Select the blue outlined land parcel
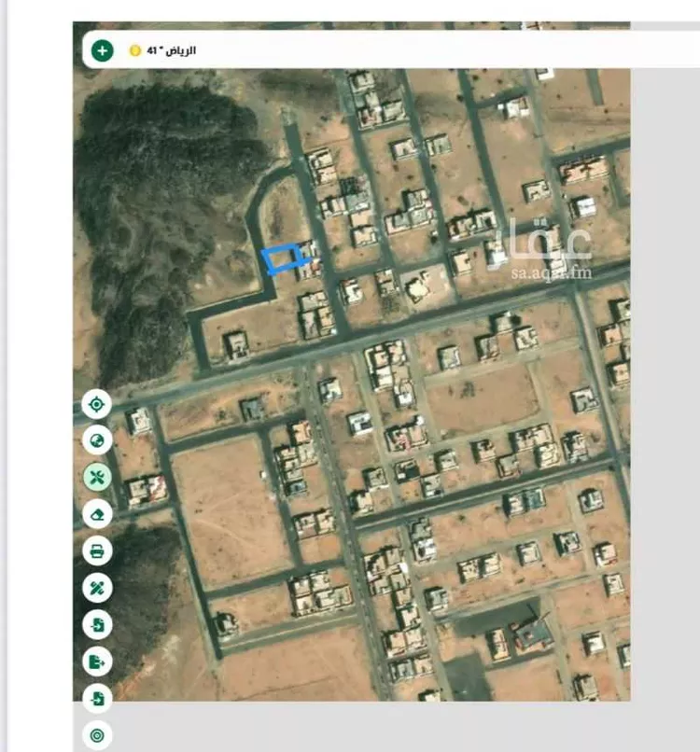 pyautogui.click(x=280, y=258)
